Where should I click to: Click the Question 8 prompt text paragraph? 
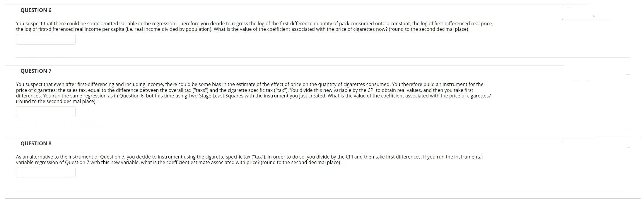point(249,159)
